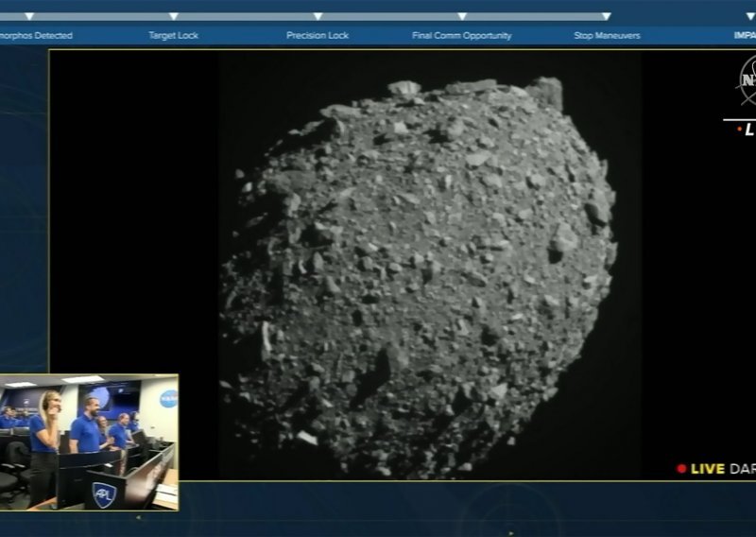Click the Final Comm Opportunity marker triangle
Image resolution: width=756 pixels, height=537 pixels.
coord(462,16)
